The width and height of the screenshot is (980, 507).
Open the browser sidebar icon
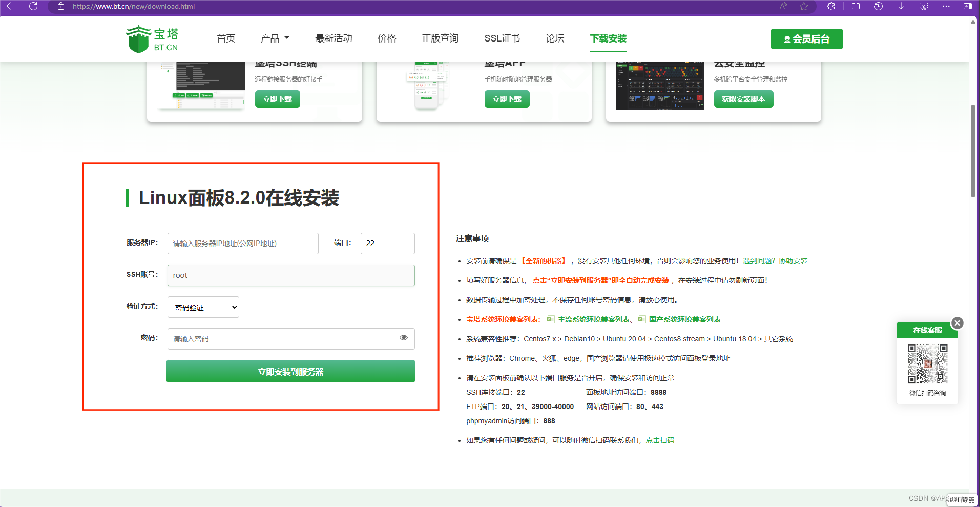click(968, 6)
